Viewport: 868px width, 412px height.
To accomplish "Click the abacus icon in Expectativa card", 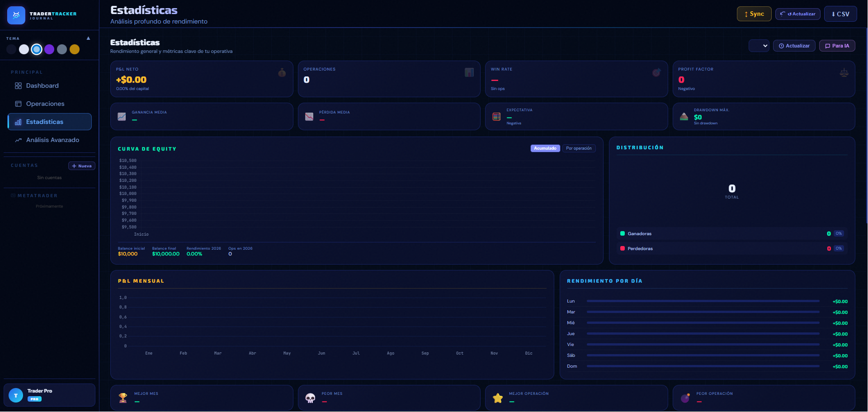I will click(496, 117).
